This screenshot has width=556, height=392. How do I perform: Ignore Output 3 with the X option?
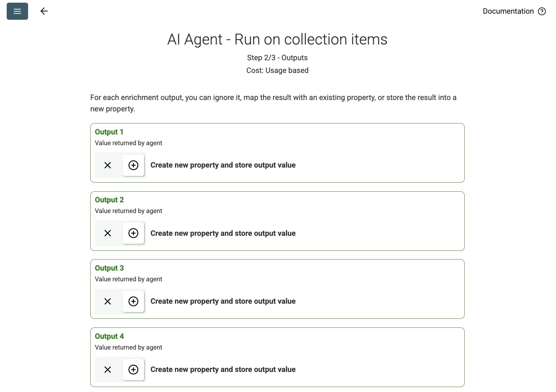click(x=108, y=301)
